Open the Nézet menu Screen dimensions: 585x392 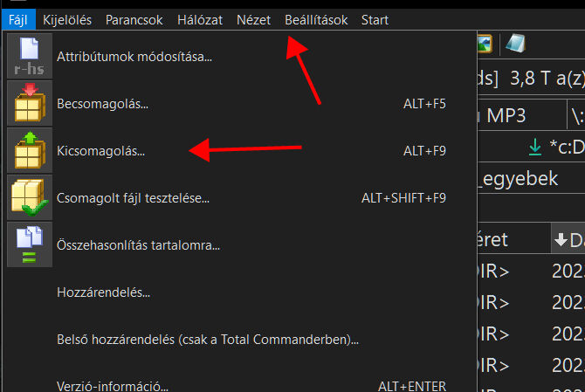click(x=253, y=19)
